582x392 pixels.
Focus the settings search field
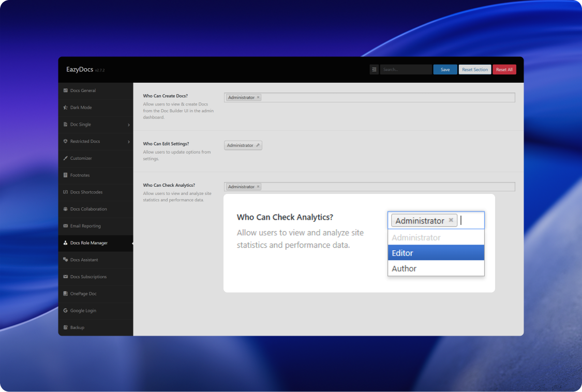click(x=406, y=69)
